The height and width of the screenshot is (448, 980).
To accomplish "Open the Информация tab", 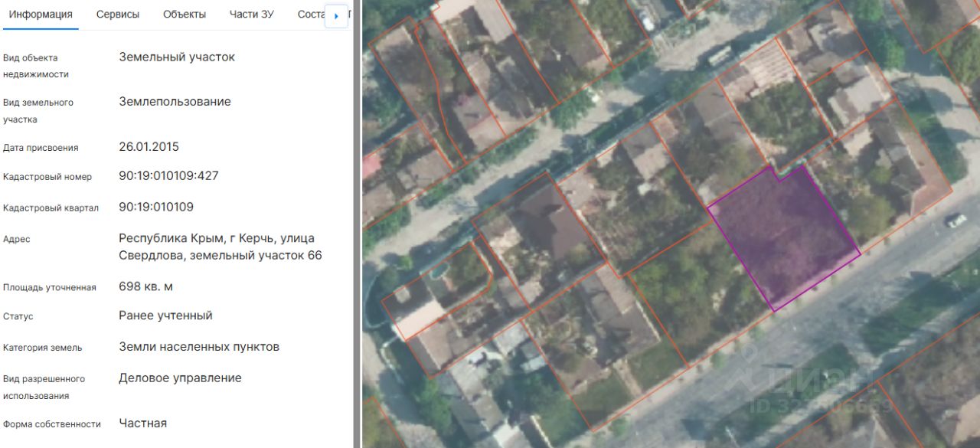I will 41,15.
